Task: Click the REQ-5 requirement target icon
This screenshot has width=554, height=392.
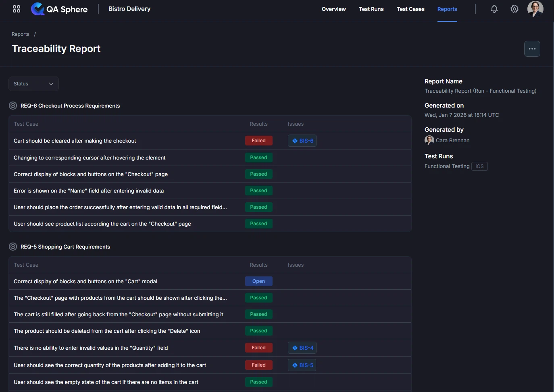Action: tap(13, 247)
